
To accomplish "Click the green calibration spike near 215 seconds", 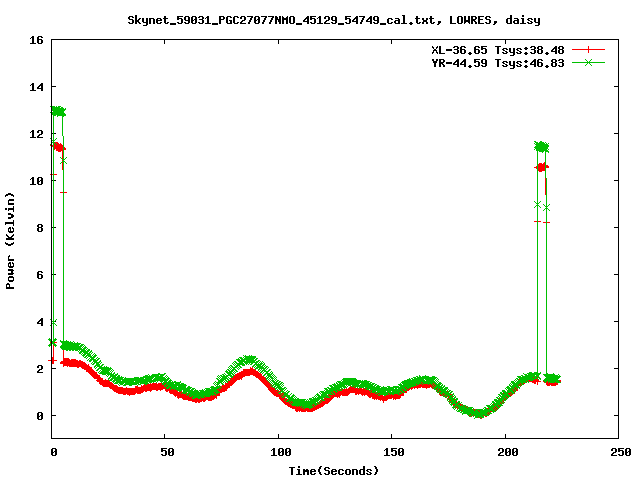I will click(542, 147).
